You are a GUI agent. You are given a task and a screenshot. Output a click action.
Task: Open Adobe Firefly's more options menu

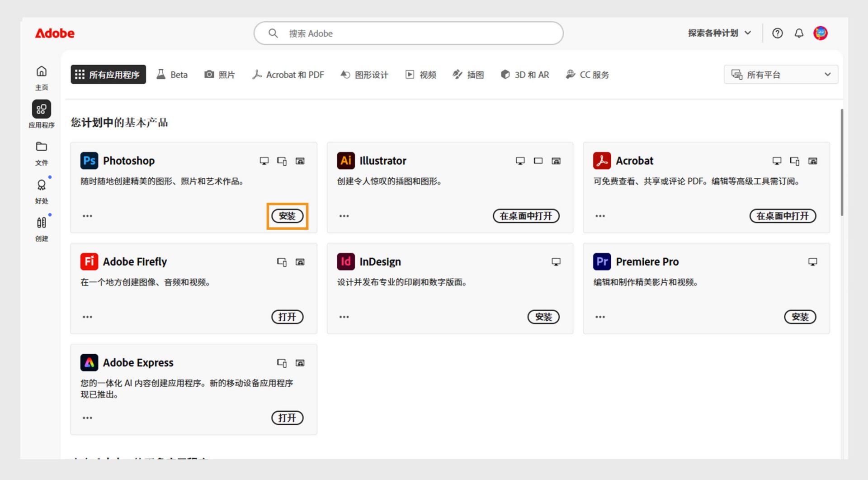coord(87,317)
